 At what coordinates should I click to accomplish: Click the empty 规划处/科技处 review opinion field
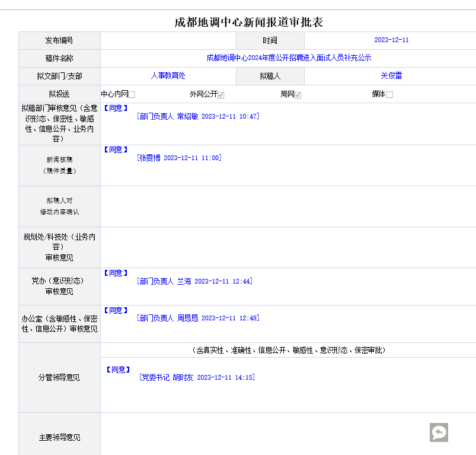(x=287, y=247)
